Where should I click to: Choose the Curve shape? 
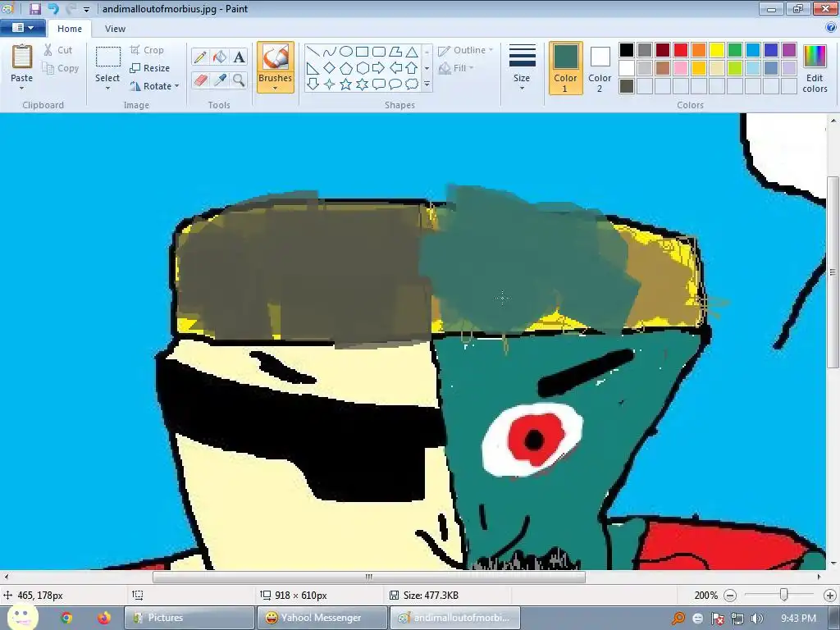(x=330, y=52)
